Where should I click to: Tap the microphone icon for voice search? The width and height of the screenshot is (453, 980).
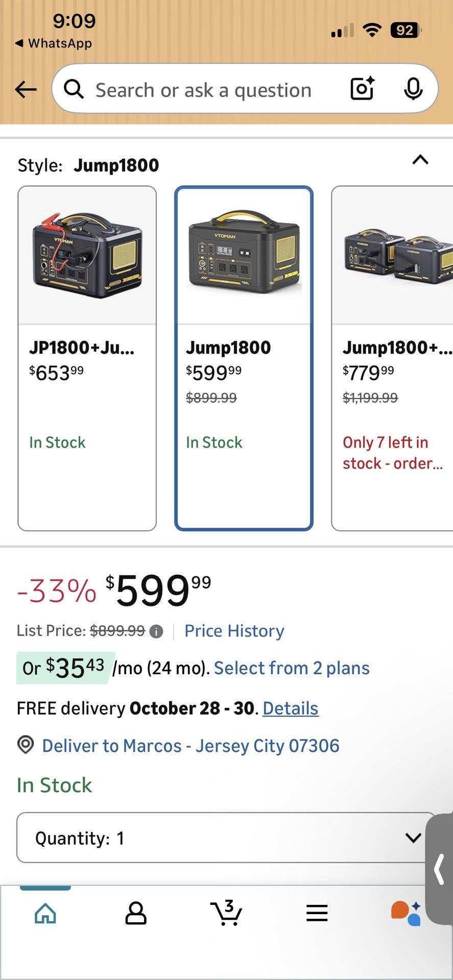414,89
